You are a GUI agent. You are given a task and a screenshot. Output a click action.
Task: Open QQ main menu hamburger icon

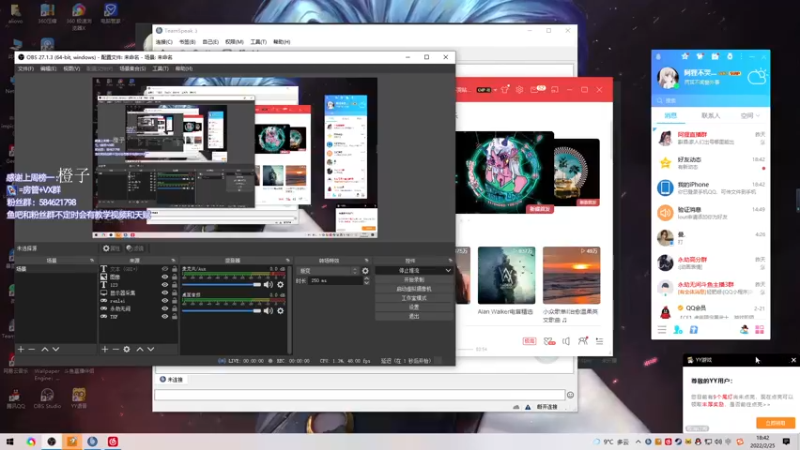[x=662, y=330]
